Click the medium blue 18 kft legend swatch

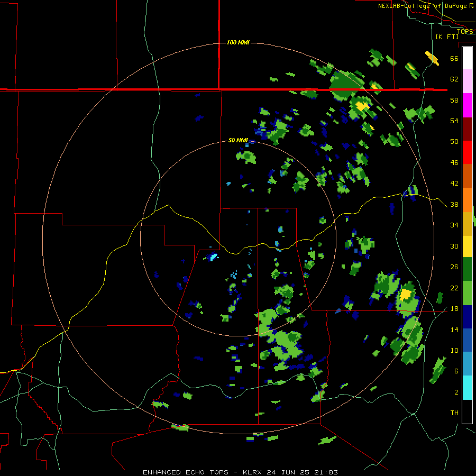(467, 340)
